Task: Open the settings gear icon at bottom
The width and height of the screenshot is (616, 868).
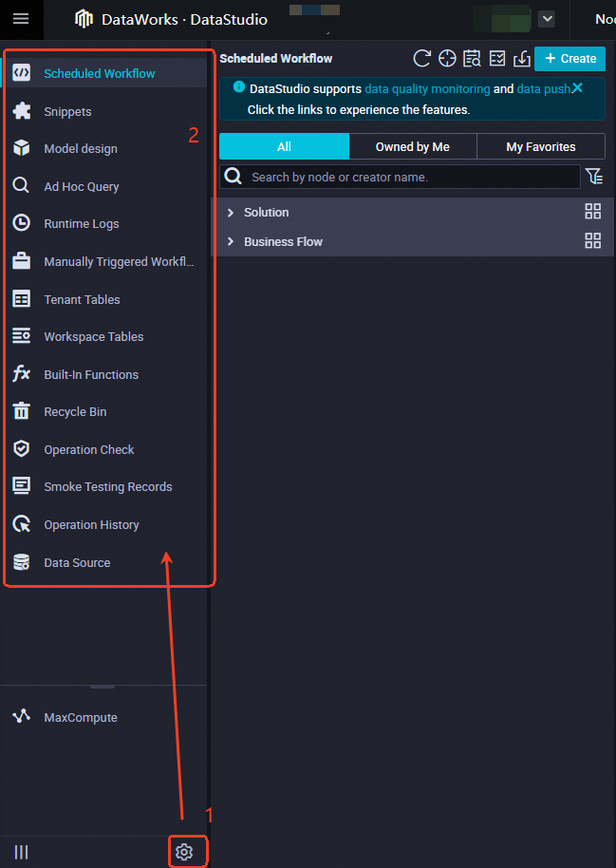Action: [x=184, y=852]
